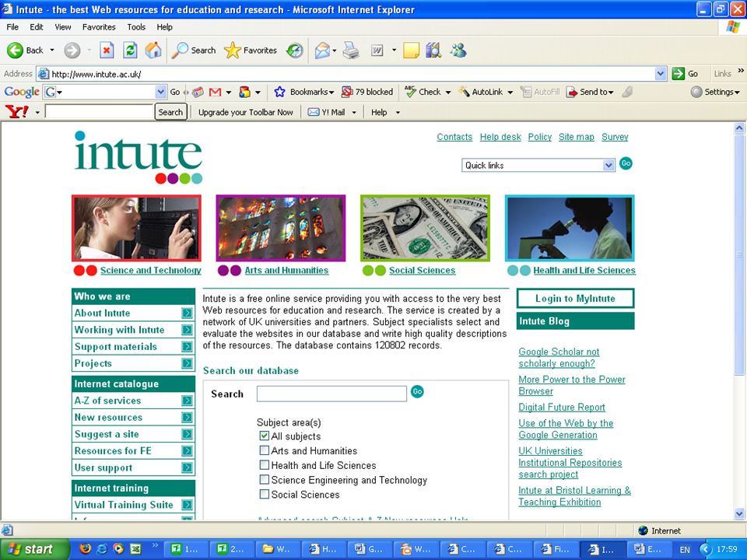The image size is (747, 560).
Task: Open the History clock icon
Action: (295, 50)
